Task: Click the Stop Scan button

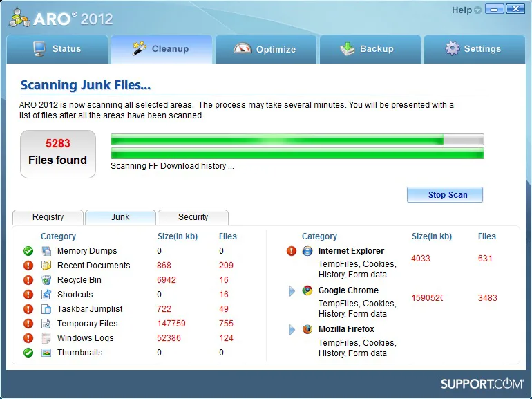Action: point(445,194)
